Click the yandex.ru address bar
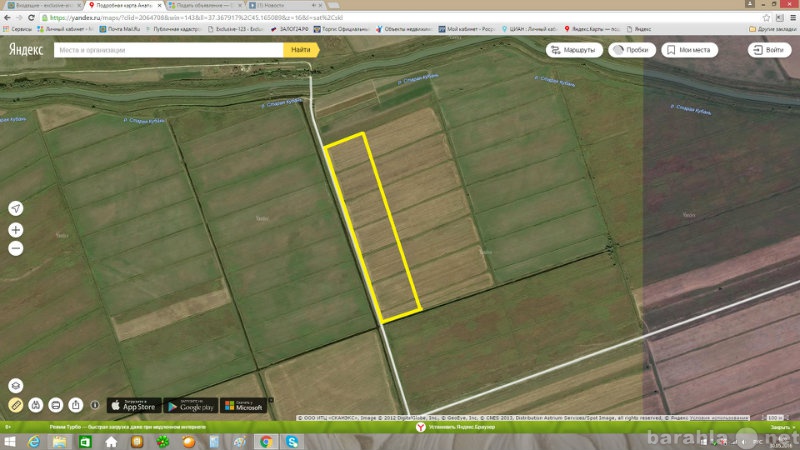This screenshot has width=800, height=450. pyautogui.click(x=401, y=17)
